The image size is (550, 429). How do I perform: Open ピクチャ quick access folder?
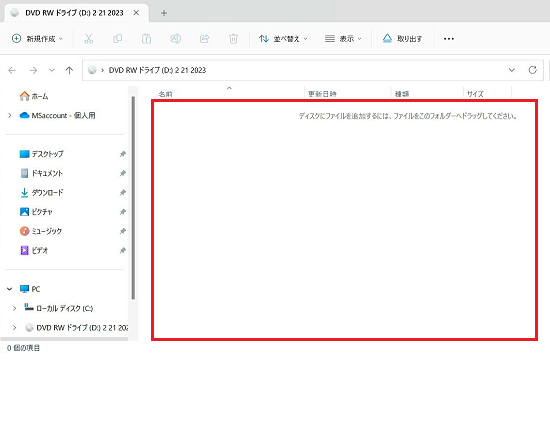coord(36,212)
